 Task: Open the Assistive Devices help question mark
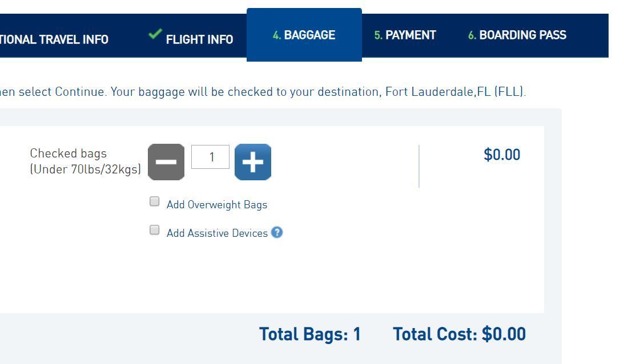277,232
